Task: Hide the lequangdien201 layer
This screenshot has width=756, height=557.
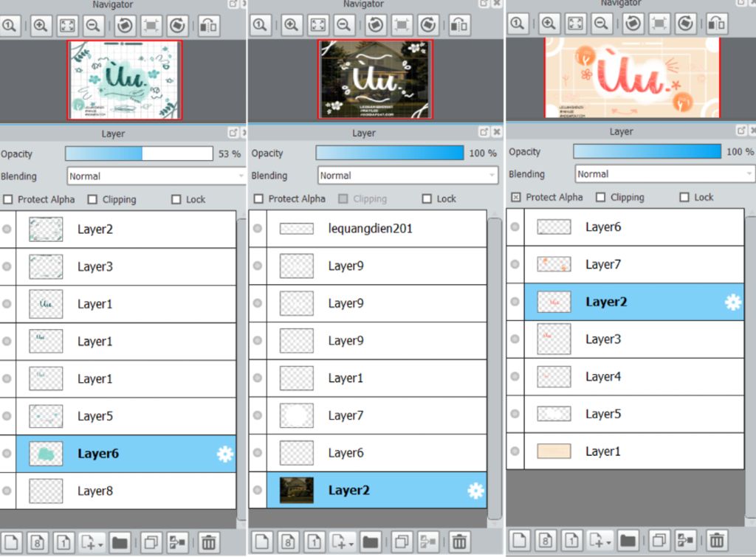Action: pyautogui.click(x=258, y=229)
